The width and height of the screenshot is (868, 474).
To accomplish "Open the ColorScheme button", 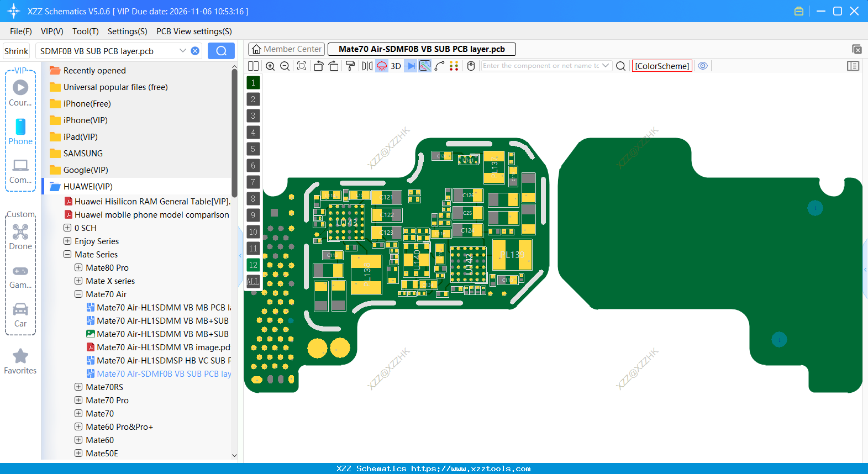I will coord(662,66).
